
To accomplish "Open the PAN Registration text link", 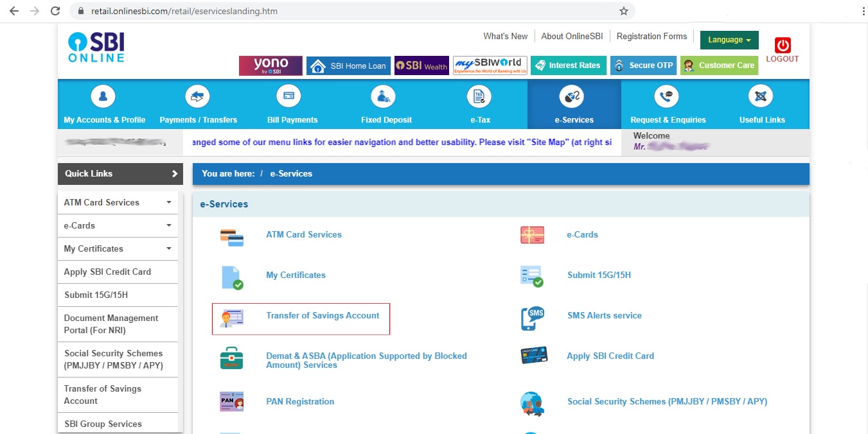I will (300, 401).
